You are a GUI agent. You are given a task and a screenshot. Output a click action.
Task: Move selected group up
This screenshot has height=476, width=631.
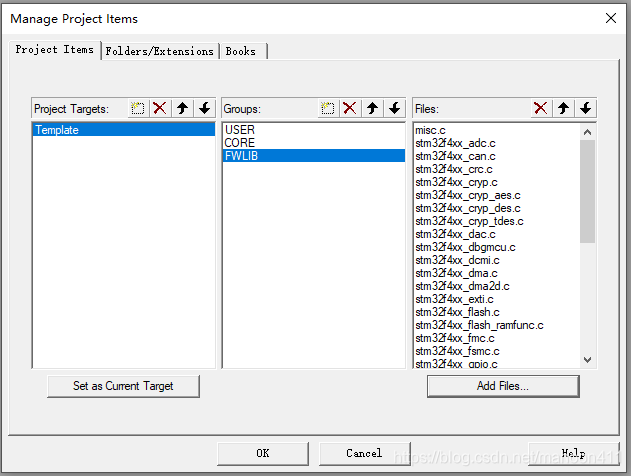click(x=373, y=108)
